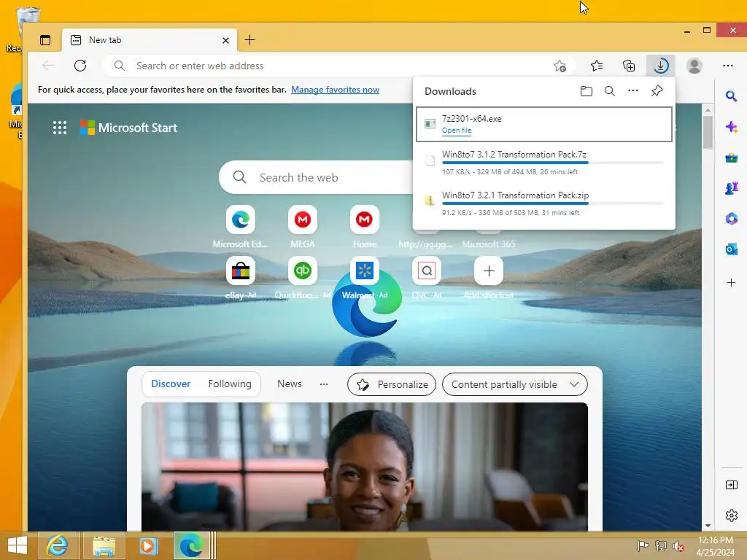Open the QuickBooks ad shortcut tile

(x=303, y=271)
